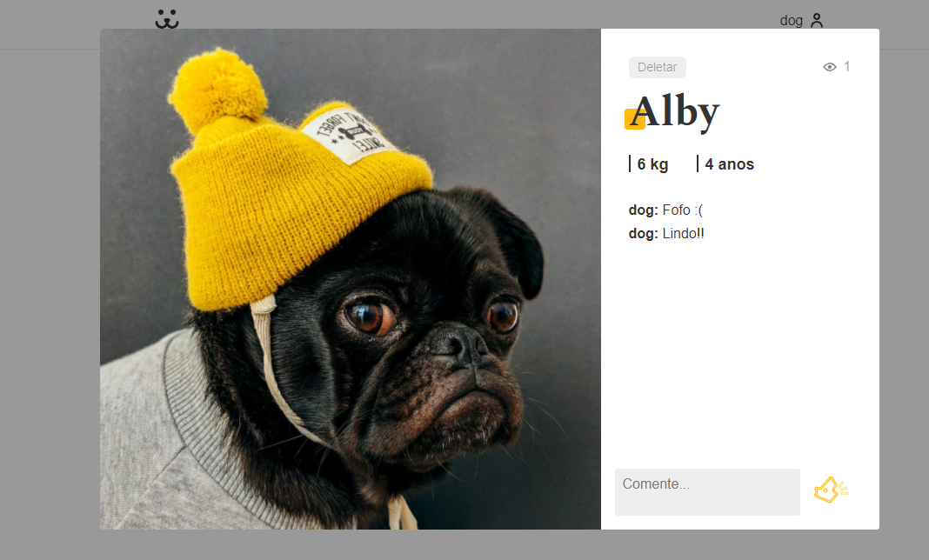
Task: Click the eye views icon
Action: click(830, 67)
